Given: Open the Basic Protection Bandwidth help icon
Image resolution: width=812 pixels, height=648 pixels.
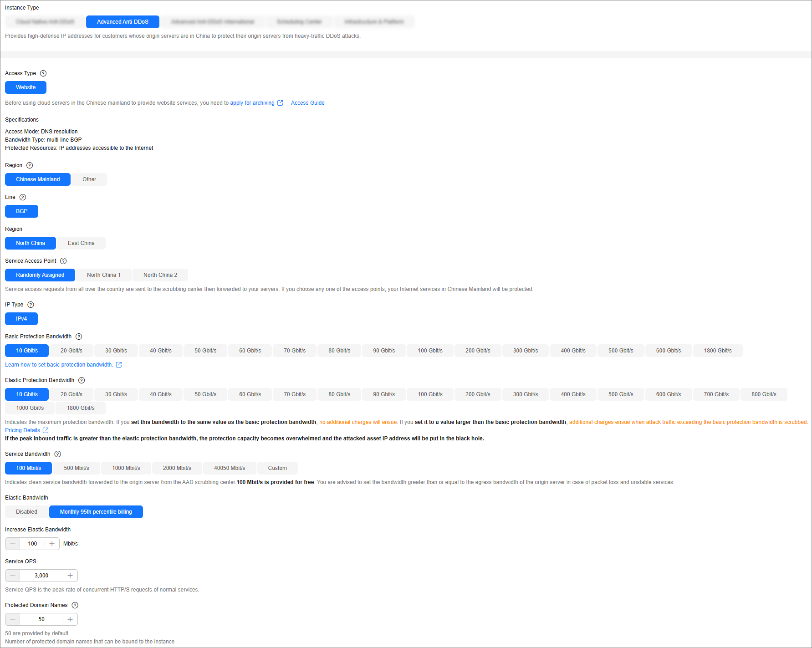Looking at the screenshot, I should pyautogui.click(x=79, y=337).
